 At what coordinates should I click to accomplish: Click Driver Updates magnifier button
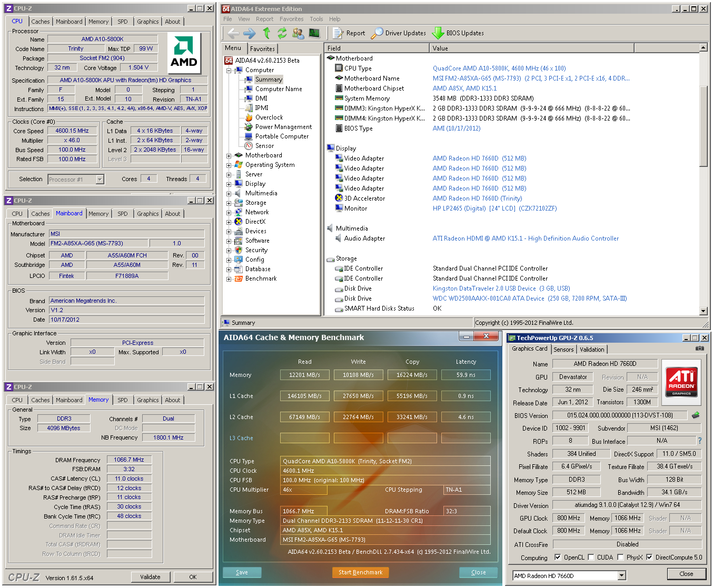pyautogui.click(x=399, y=33)
